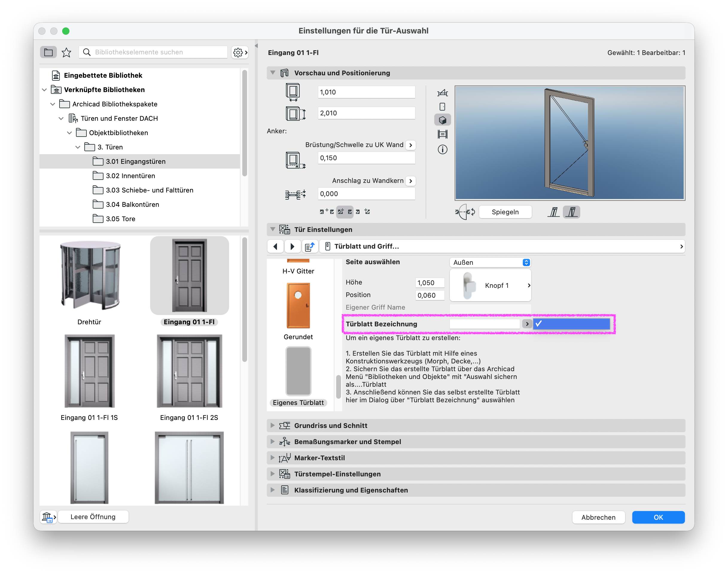The height and width of the screenshot is (575, 728).
Task: Expand Grundriss und Schnitt panel
Action: pyautogui.click(x=273, y=426)
